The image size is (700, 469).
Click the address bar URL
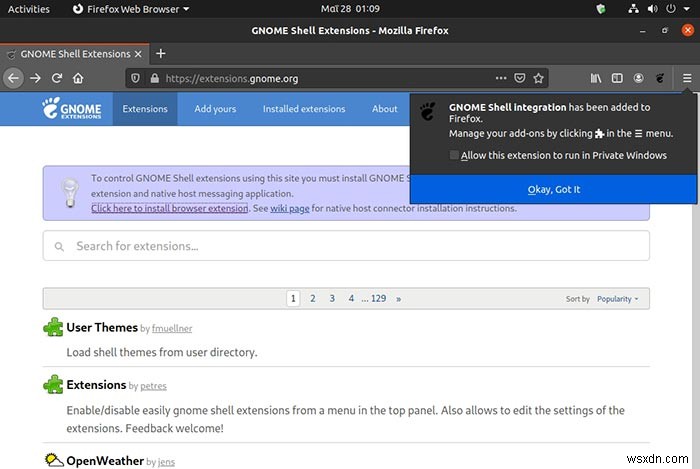pyautogui.click(x=232, y=79)
